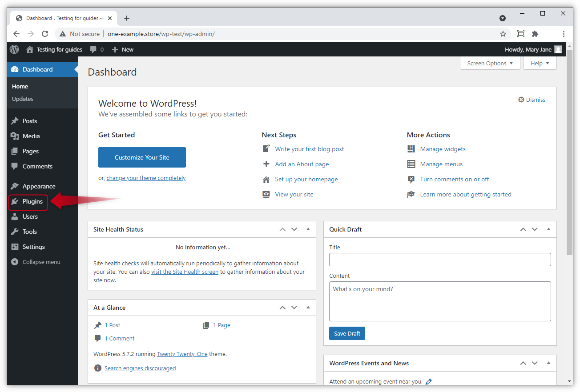Open Settings via the wrench icon
Image resolution: width=580 pixels, height=392 pixels.
click(15, 247)
